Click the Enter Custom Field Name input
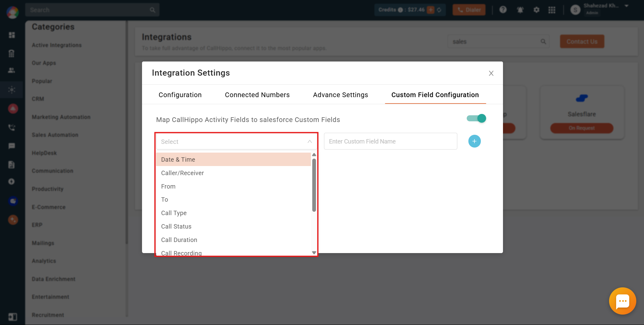Image resolution: width=644 pixels, height=325 pixels. (390, 141)
